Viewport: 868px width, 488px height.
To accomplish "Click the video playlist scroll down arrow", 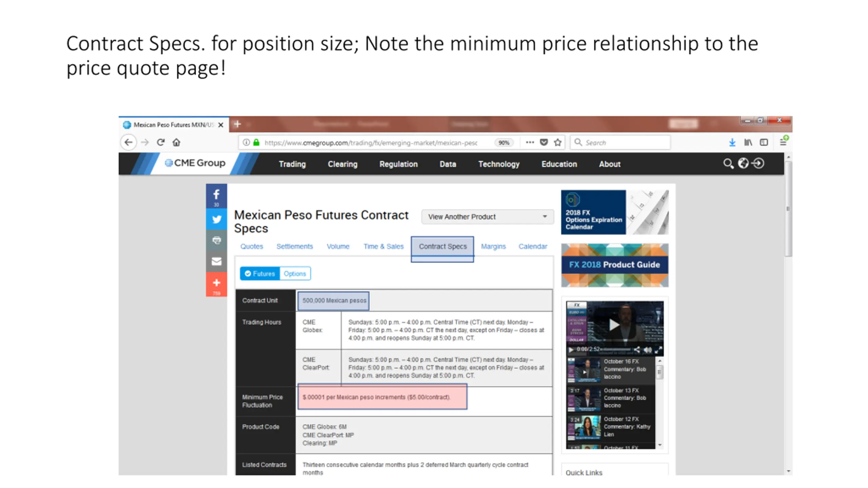I will pyautogui.click(x=659, y=445).
